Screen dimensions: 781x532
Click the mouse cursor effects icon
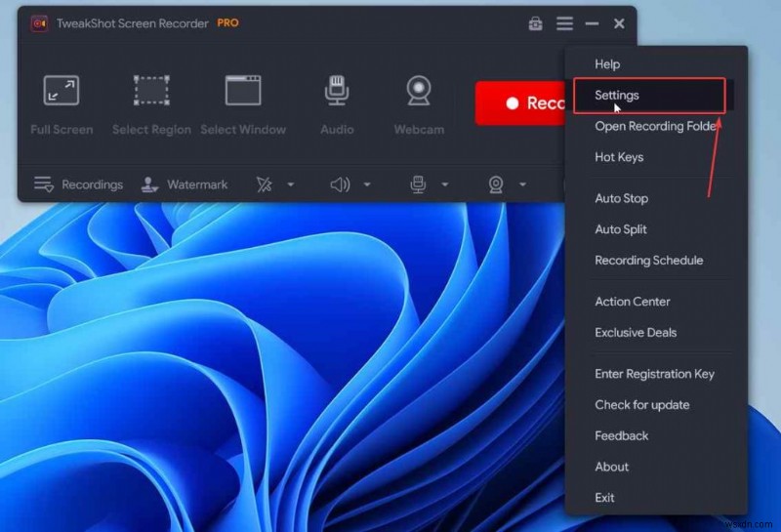point(264,184)
